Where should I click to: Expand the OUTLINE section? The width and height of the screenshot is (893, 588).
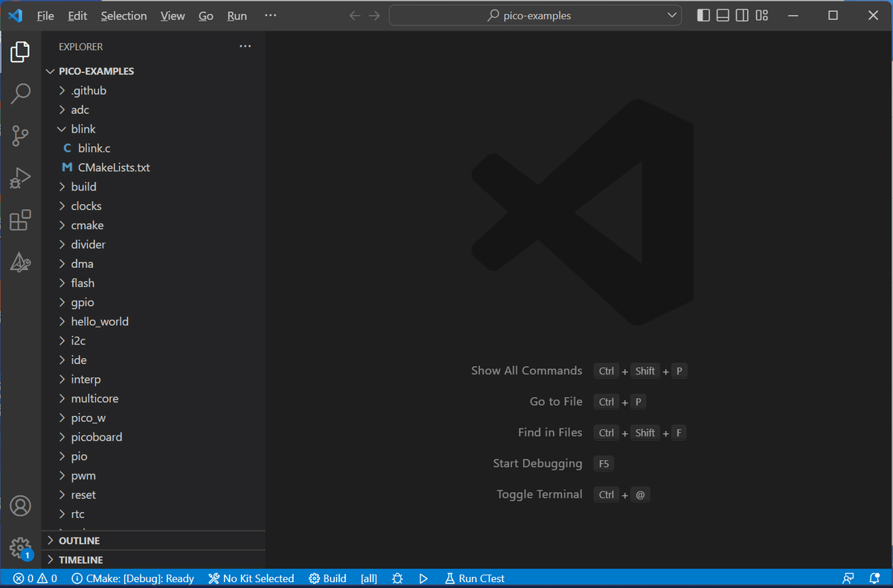(153, 540)
